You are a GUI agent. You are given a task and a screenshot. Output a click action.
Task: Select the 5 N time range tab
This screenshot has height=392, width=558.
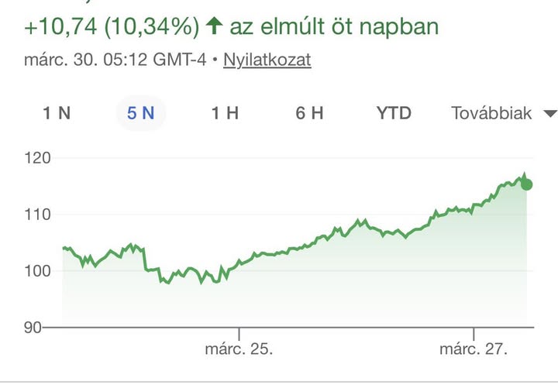(141, 113)
